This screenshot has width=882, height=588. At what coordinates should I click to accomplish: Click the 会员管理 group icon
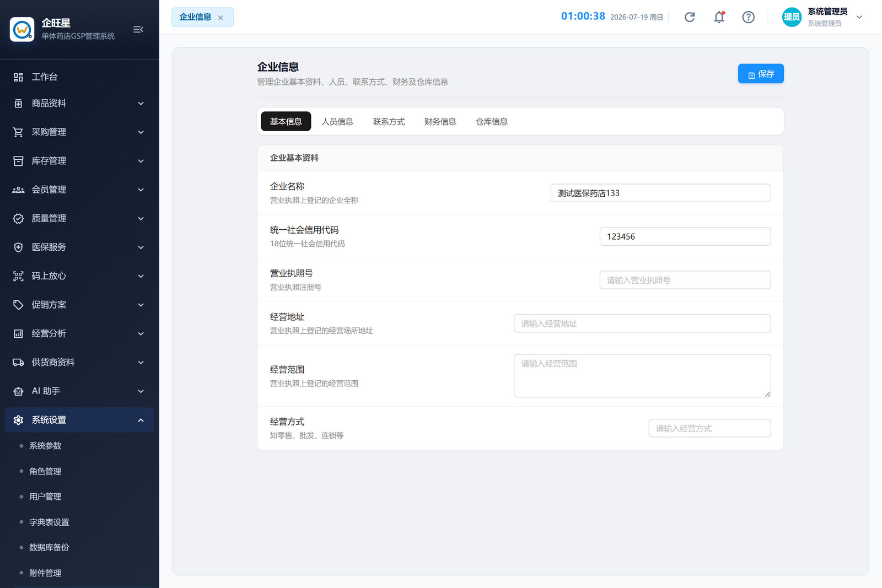(x=18, y=190)
